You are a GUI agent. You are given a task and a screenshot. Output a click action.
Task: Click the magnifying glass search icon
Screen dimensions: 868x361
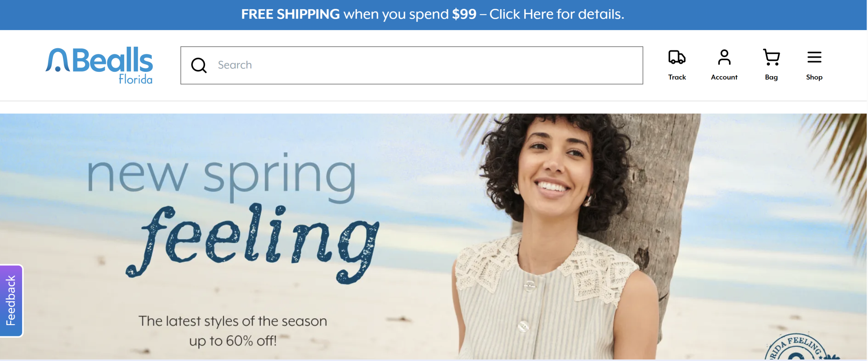click(199, 65)
